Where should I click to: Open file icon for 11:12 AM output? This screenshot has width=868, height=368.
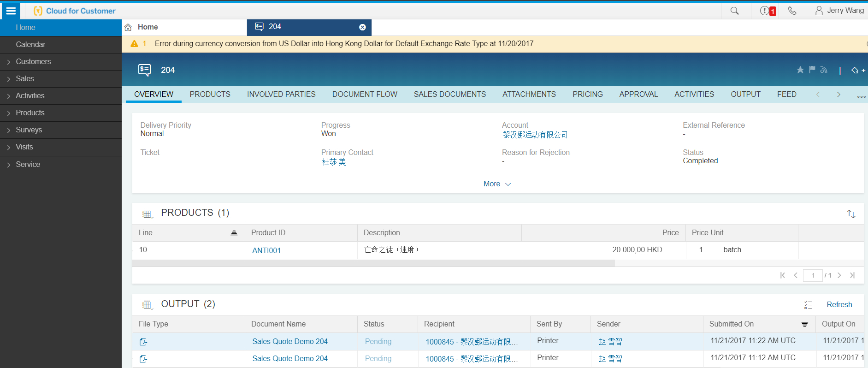click(x=143, y=359)
